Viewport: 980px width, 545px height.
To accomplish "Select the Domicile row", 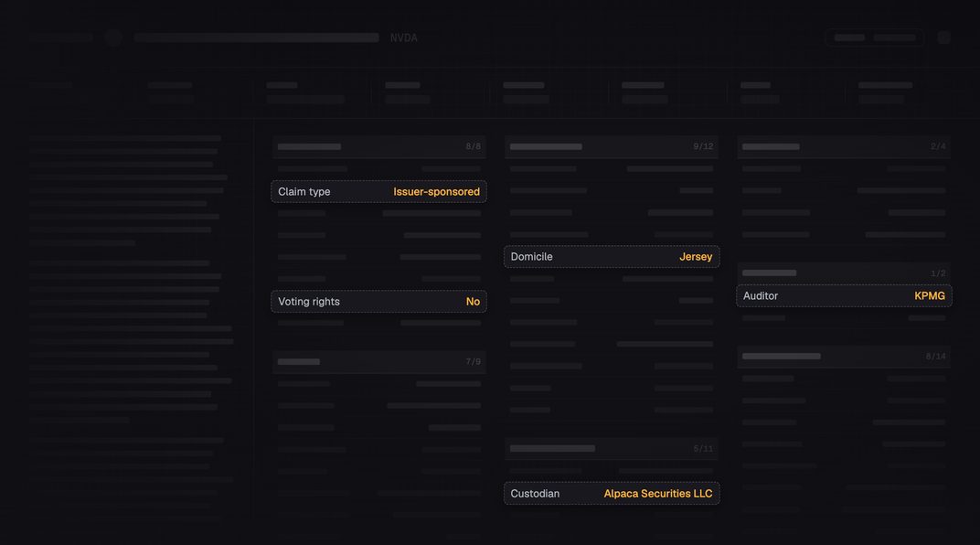I will point(612,257).
